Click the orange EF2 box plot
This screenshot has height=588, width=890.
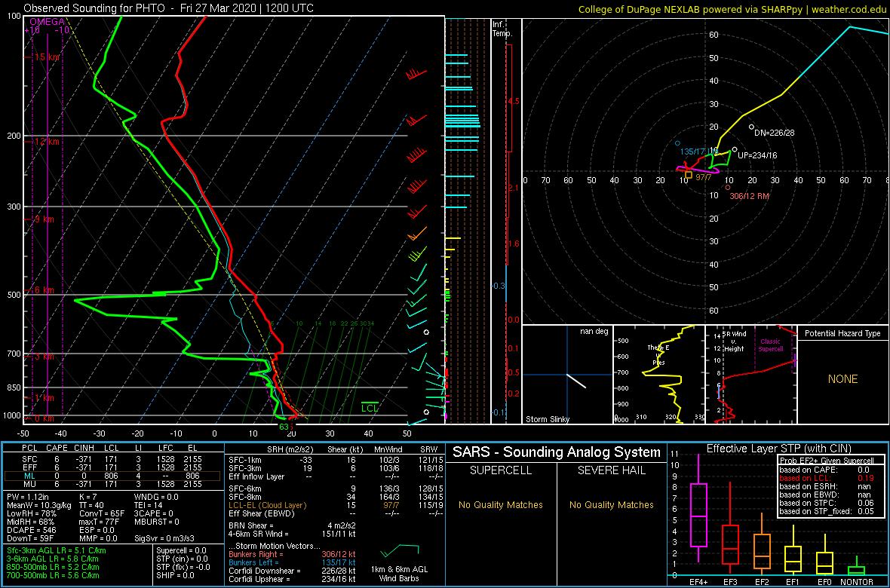click(762, 543)
